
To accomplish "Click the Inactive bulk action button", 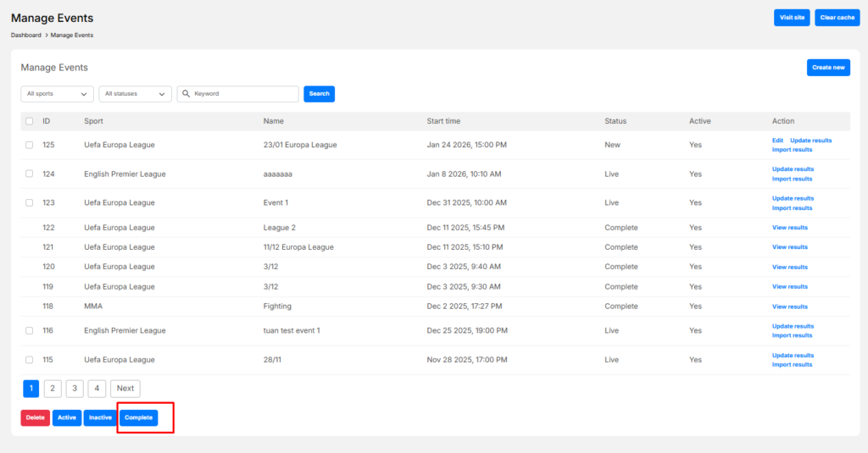I will (x=100, y=417).
